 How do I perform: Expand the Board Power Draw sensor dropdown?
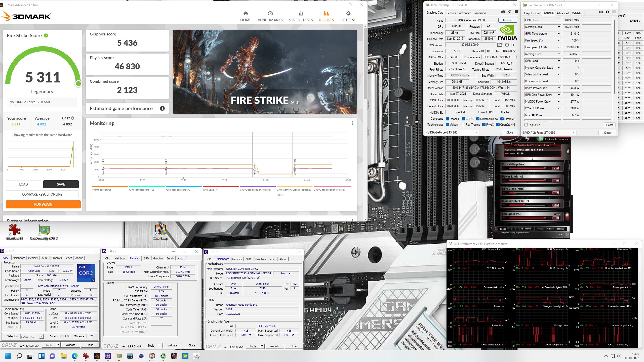click(559, 88)
